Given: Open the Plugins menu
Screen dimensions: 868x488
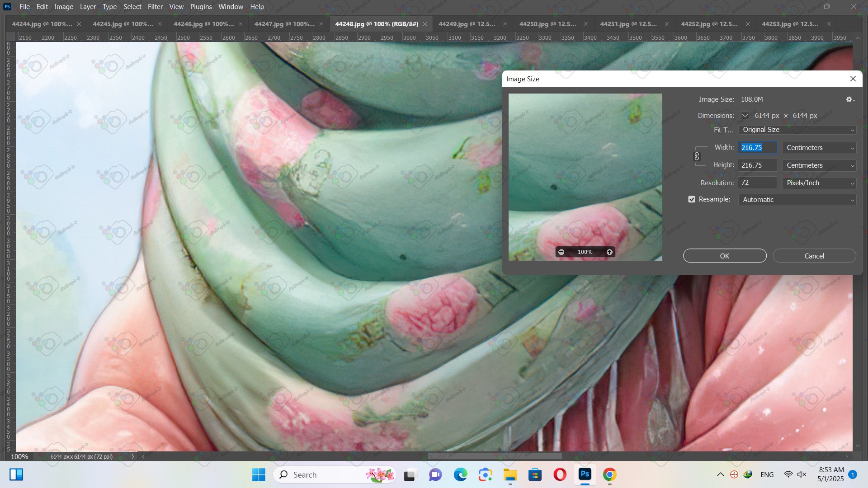Looking at the screenshot, I should (201, 7).
